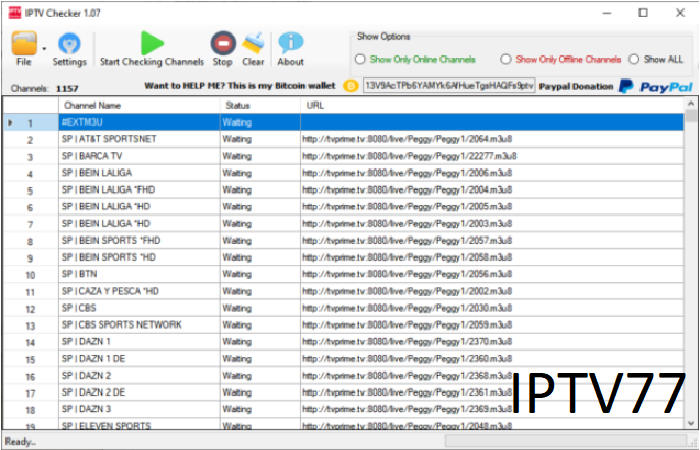Sort by Status column header
Viewport: 700px width, 450px height.
[260, 105]
